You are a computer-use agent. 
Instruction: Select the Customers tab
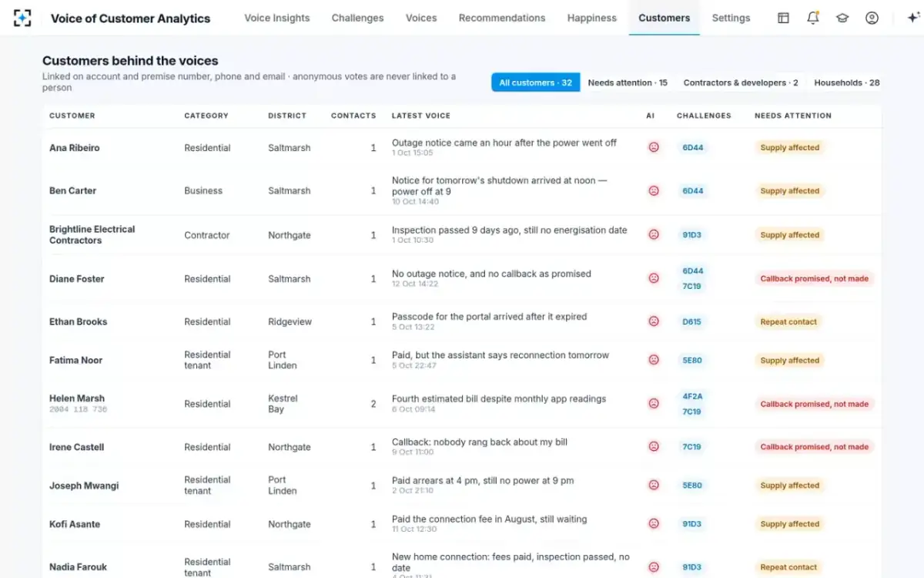click(664, 18)
